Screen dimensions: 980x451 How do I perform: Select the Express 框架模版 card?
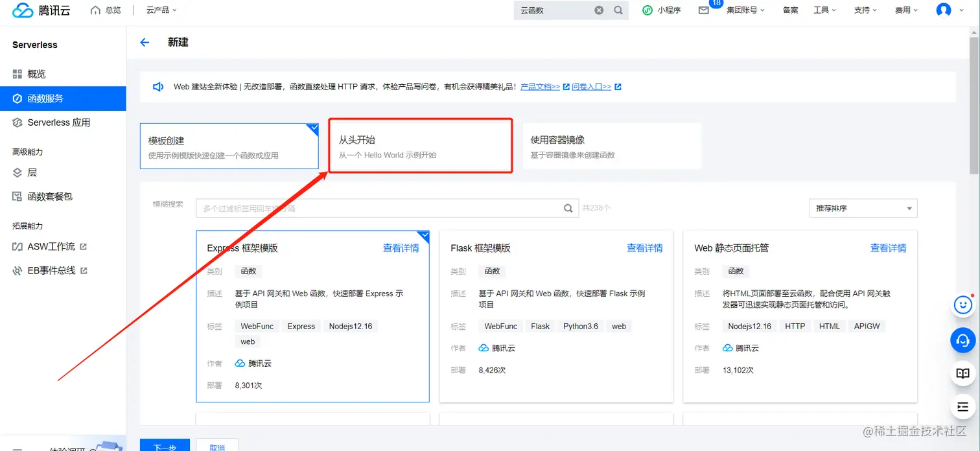tap(312, 316)
